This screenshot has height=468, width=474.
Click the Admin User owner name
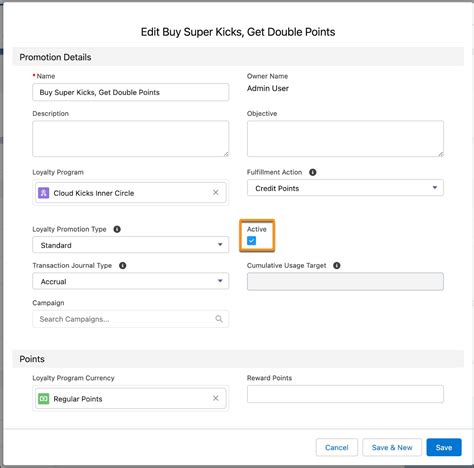click(x=268, y=88)
